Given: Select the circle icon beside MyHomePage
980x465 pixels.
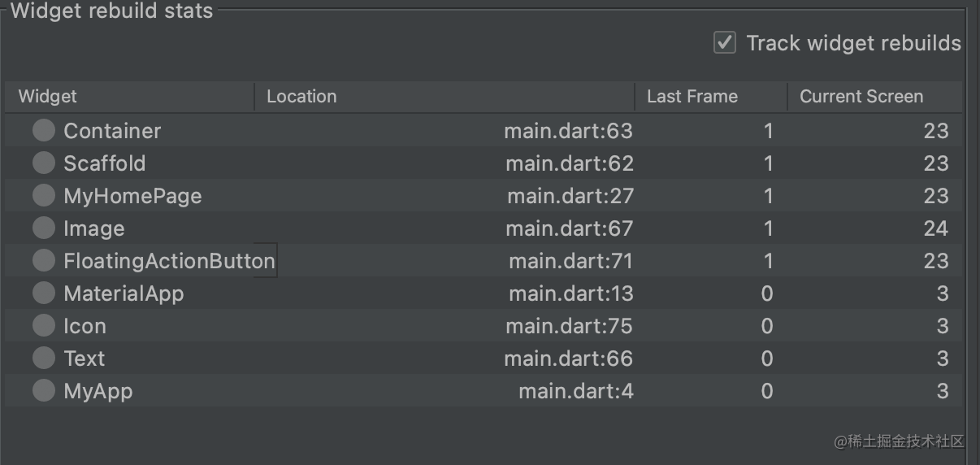Looking at the screenshot, I should pyautogui.click(x=44, y=195).
